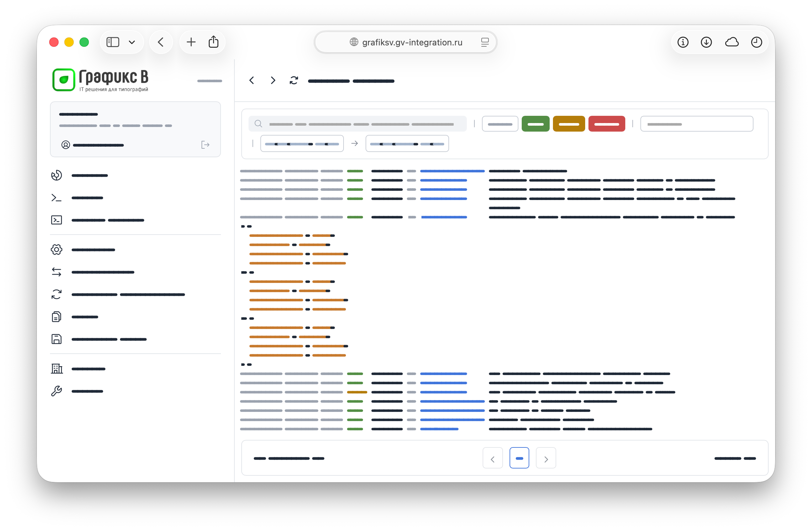The image size is (812, 531).
Task: Click the logout icon in the user card
Action: tap(205, 145)
